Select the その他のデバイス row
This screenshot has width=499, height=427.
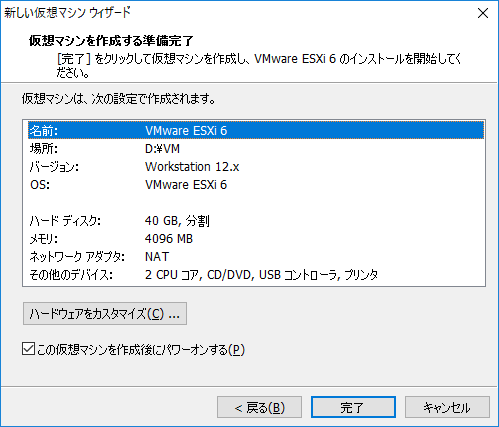[x=256, y=275]
